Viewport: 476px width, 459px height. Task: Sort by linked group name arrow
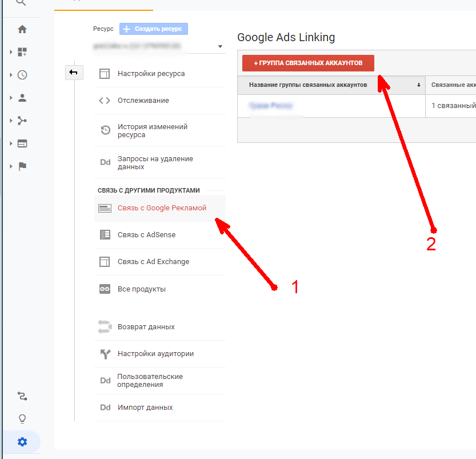[x=419, y=85]
